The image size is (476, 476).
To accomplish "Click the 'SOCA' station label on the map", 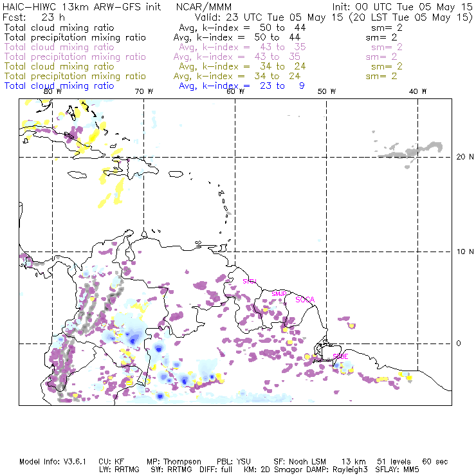I will click(x=305, y=300).
